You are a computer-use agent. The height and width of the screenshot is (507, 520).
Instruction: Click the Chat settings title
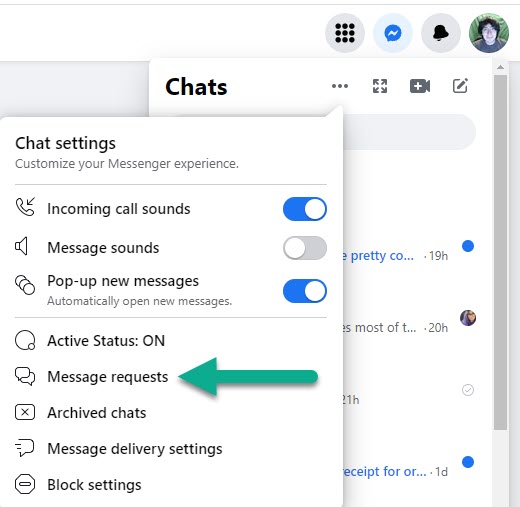(x=65, y=143)
